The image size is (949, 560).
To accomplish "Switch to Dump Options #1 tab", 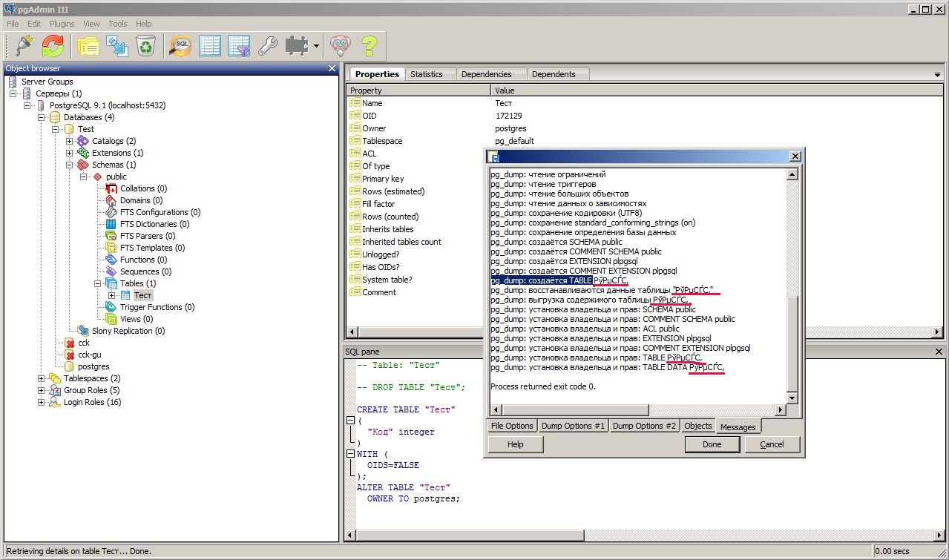I will click(574, 426).
